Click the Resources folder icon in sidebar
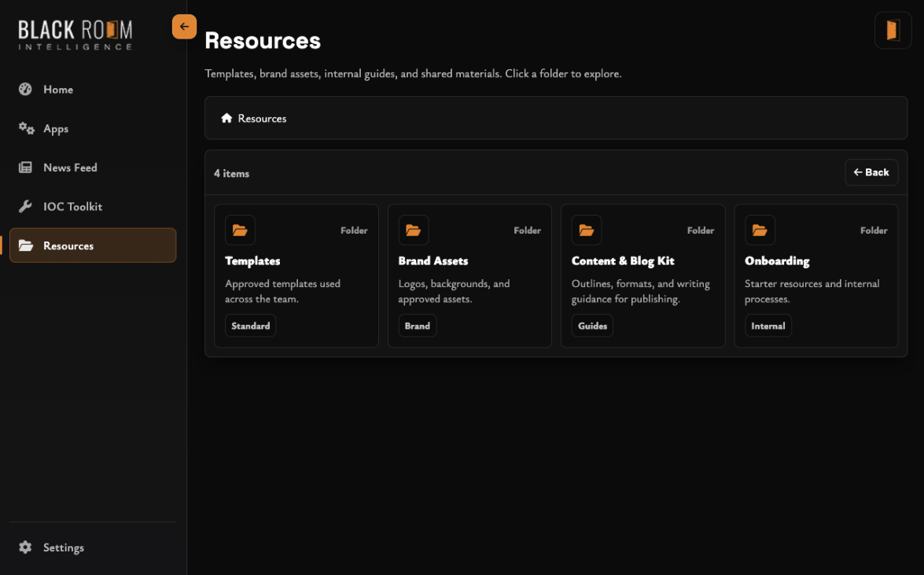The image size is (924, 575). click(25, 245)
